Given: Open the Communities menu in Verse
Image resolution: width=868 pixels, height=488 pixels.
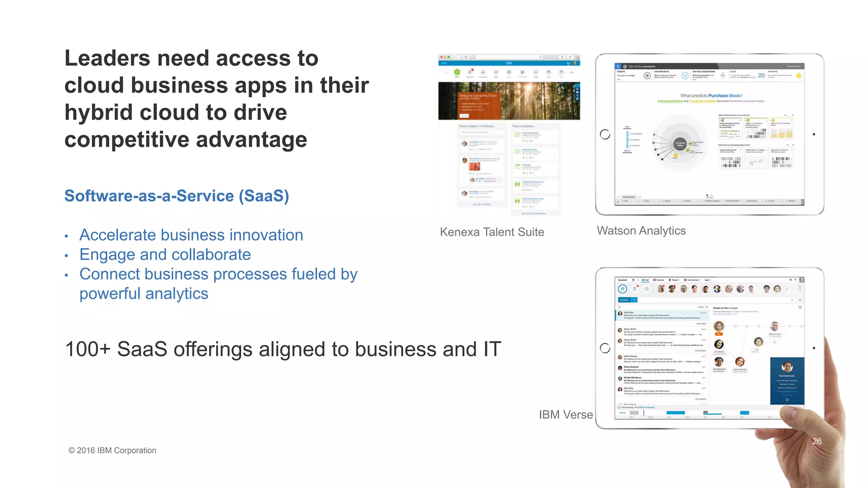Looking at the screenshot, I should pyautogui.click(x=692, y=280).
